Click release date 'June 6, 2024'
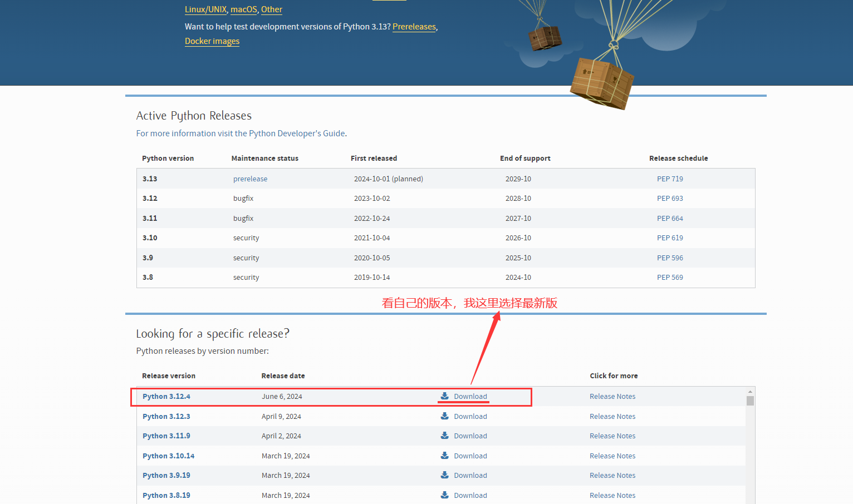This screenshot has width=853, height=504. pyautogui.click(x=282, y=396)
